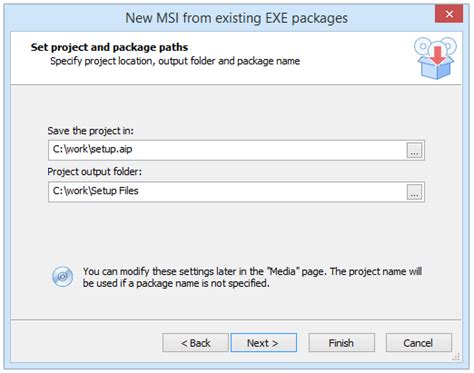This screenshot has height=373, width=474.
Task: Click the note about modifying settings in Media page
Action: [x=252, y=277]
